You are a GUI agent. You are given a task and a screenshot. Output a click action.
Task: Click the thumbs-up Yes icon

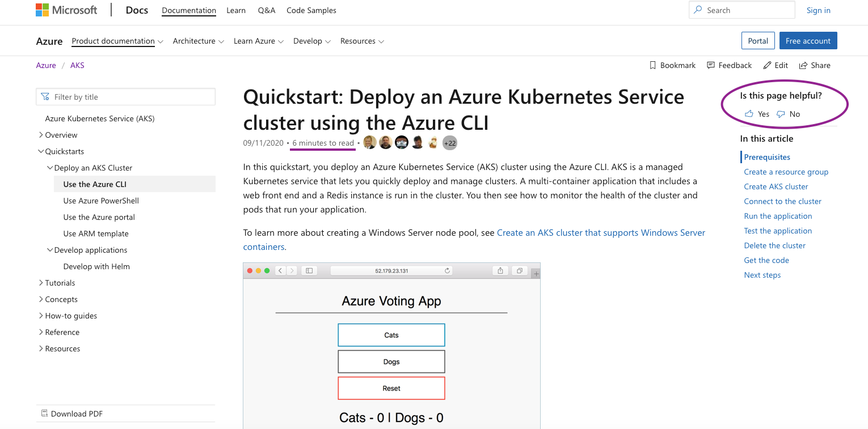pos(749,114)
